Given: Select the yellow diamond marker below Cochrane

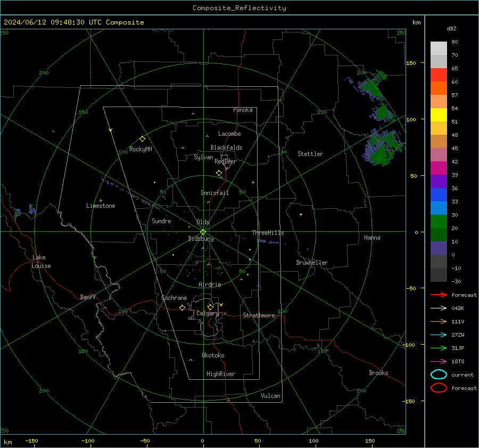Looking at the screenshot, I should pos(182,307).
